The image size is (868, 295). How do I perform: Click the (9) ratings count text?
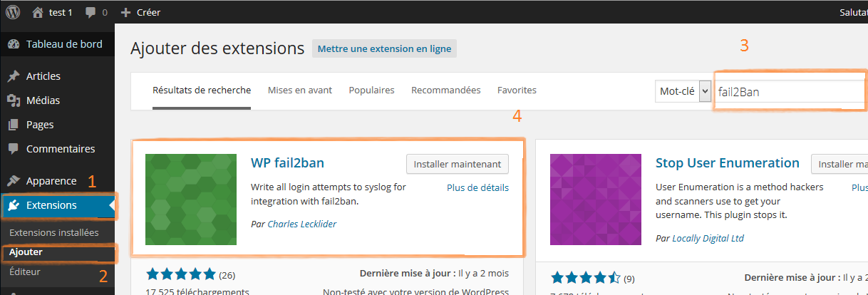click(x=629, y=278)
